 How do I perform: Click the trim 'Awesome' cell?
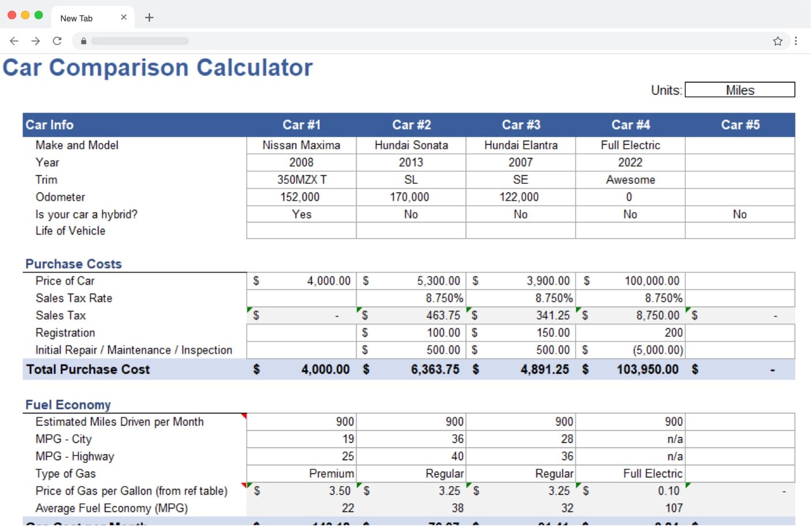click(630, 180)
